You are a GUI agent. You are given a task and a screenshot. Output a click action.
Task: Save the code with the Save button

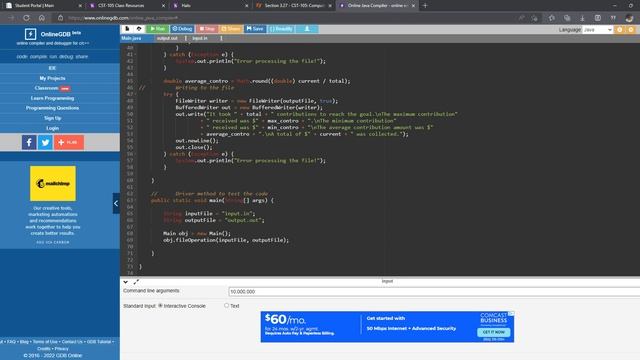tap(255, 29)
